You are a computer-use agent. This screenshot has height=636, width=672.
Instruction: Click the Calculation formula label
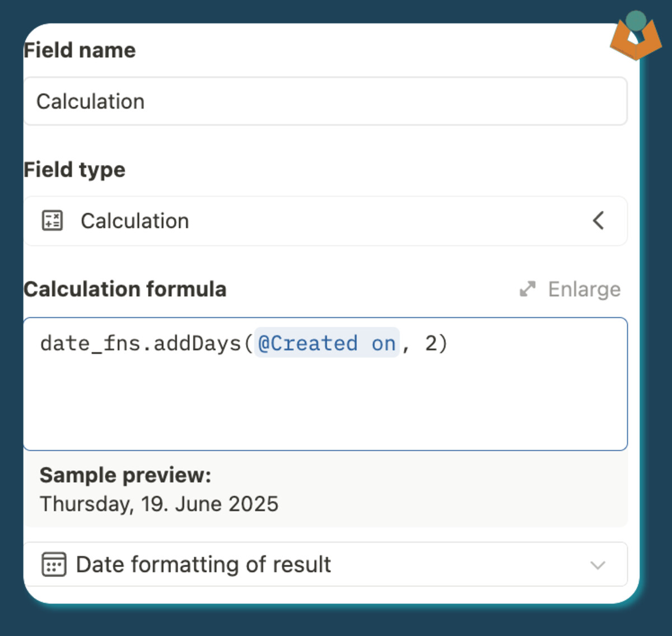point(125,289)
